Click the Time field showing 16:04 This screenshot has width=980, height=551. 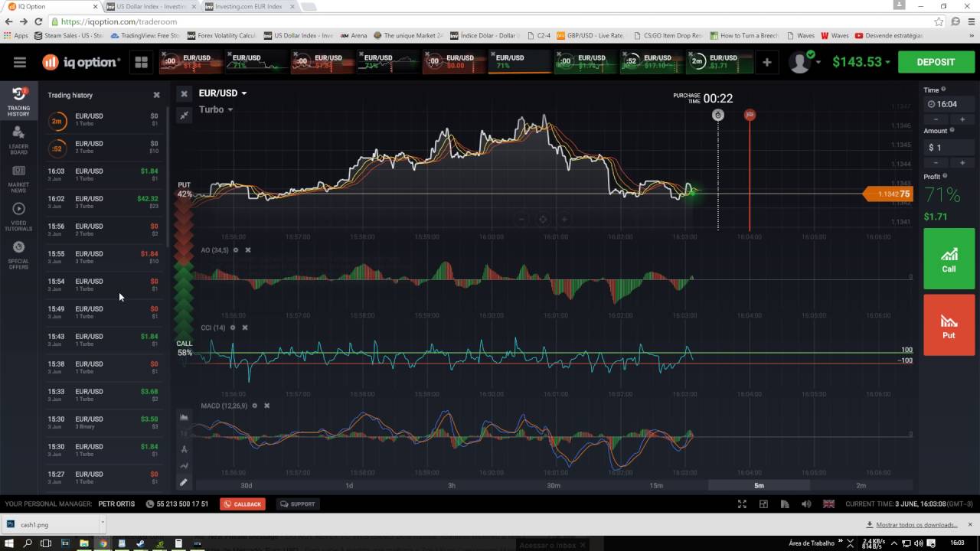(949, 104)
